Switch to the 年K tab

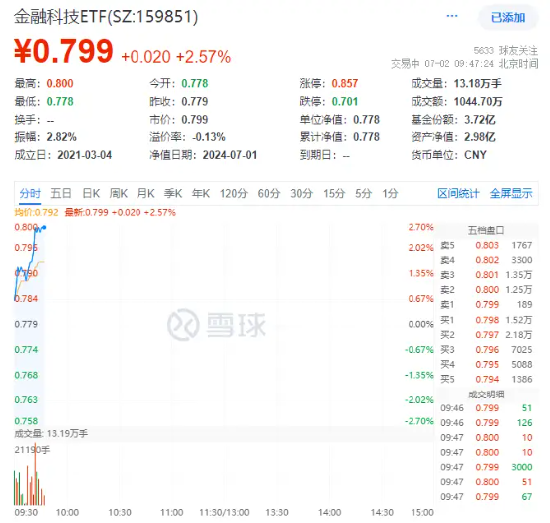click(x=201, y=193)
